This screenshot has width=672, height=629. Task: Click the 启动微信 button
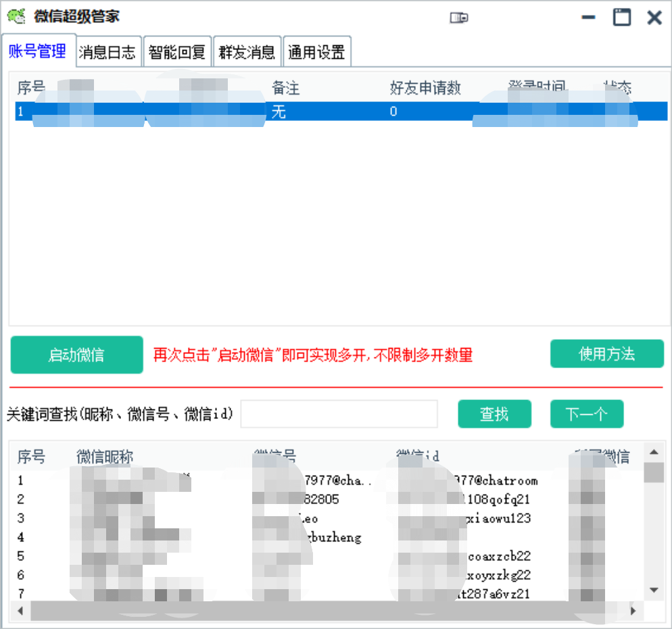[76, 355]
